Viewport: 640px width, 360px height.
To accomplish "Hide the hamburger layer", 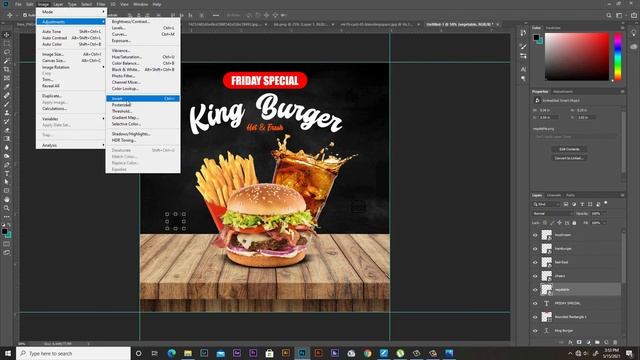I will (535, 249).
